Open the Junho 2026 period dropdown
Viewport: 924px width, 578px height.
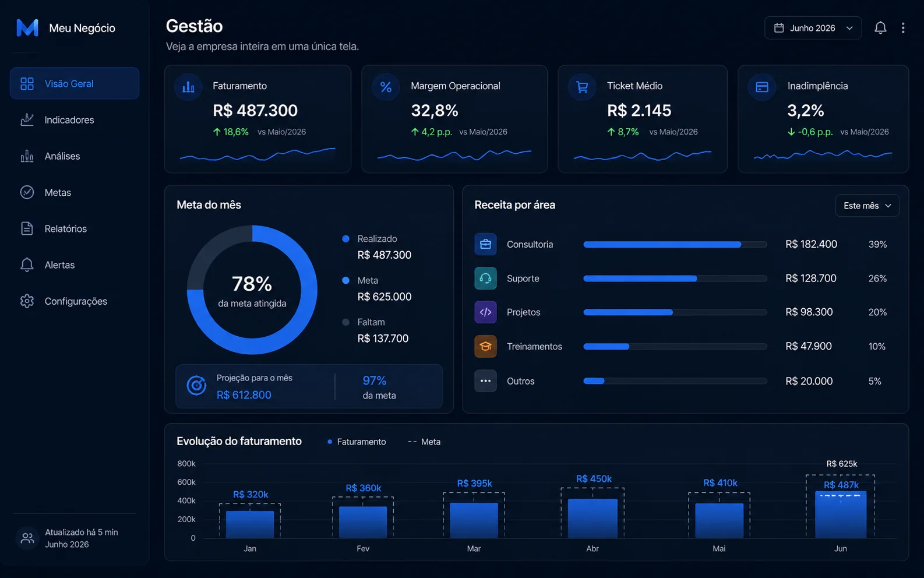click(x=813, y=28)
